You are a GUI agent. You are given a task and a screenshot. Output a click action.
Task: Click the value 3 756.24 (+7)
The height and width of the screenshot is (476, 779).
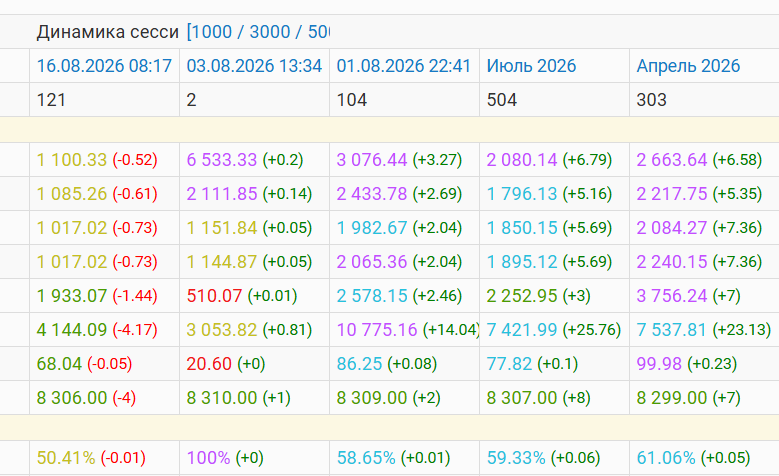pos(689,296)
